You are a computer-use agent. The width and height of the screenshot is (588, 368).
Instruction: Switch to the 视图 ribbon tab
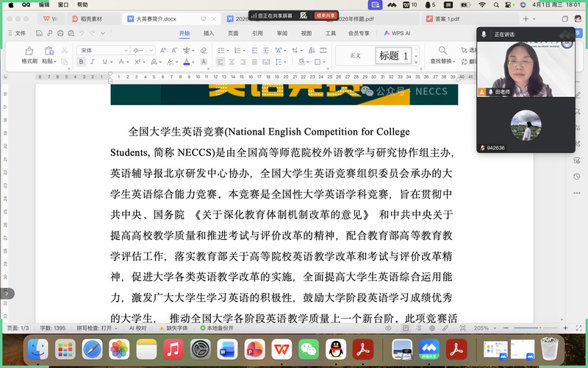306,33
